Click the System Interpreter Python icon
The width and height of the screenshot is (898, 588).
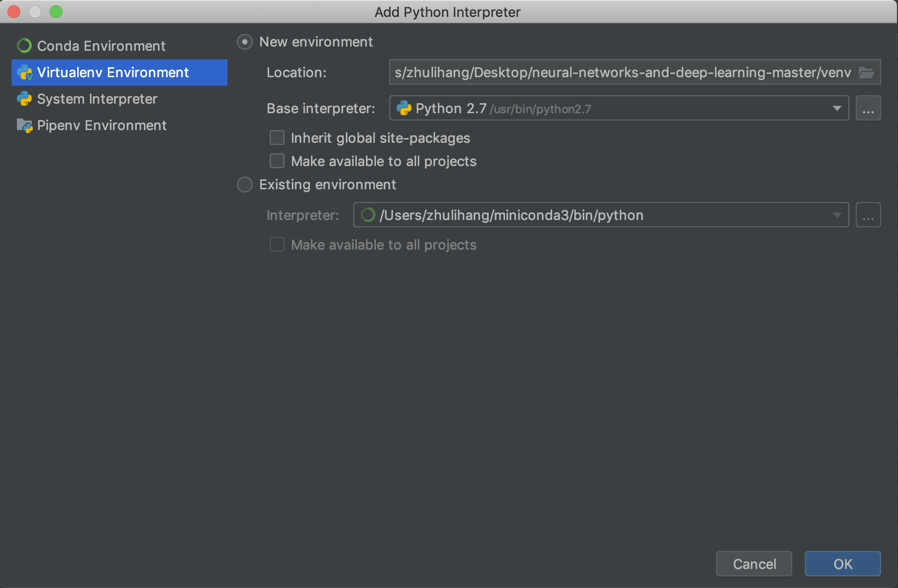click(x=24, y=99)
